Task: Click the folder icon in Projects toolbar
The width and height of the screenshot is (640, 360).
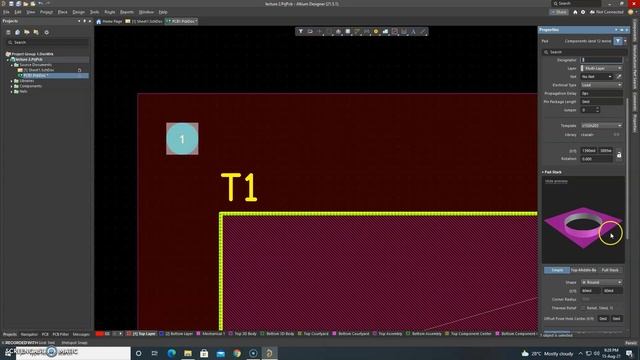Action: [27, 32]
